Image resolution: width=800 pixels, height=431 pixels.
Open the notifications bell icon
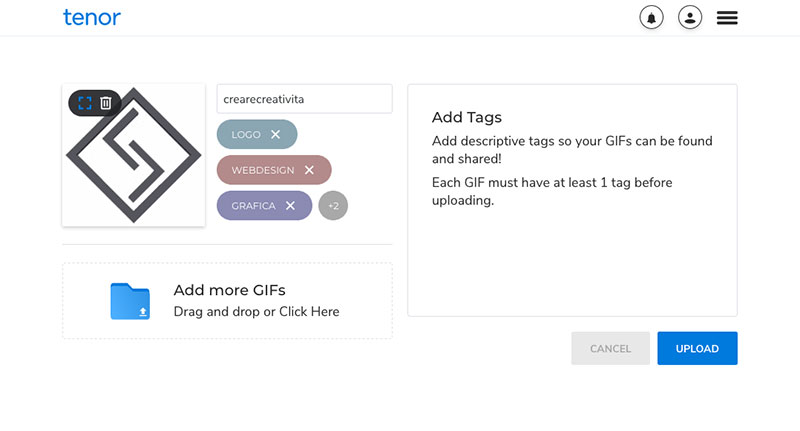(651, 18)
